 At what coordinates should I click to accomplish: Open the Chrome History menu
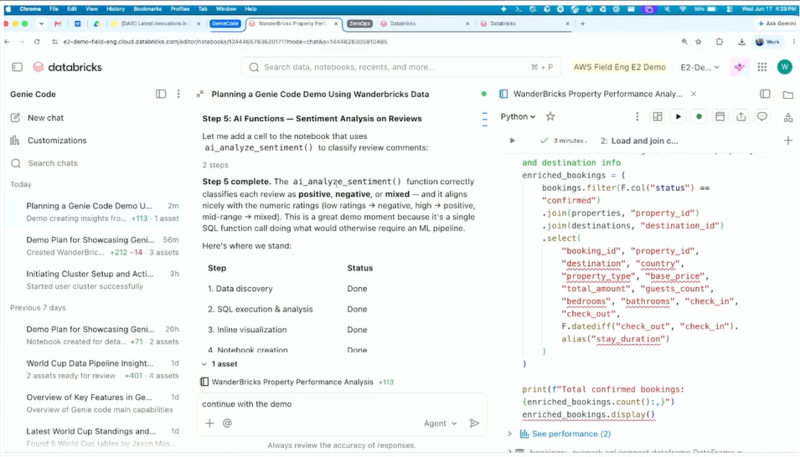(115, 9)
